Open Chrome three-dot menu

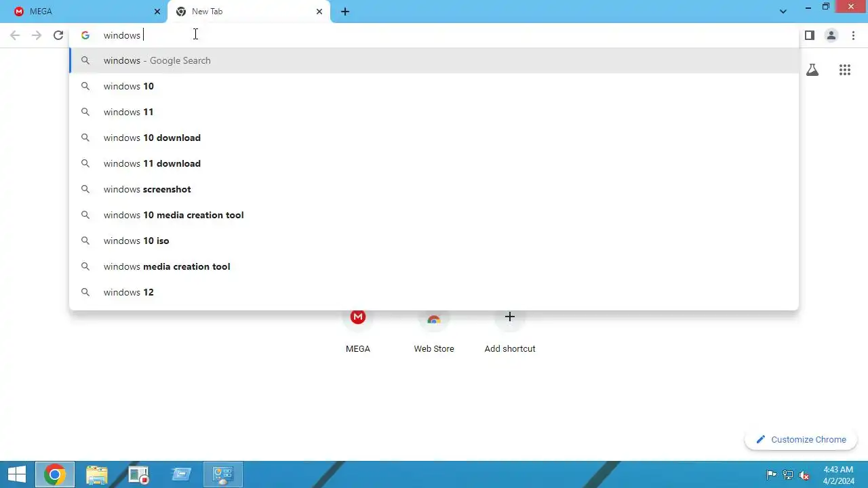point(853,35)
